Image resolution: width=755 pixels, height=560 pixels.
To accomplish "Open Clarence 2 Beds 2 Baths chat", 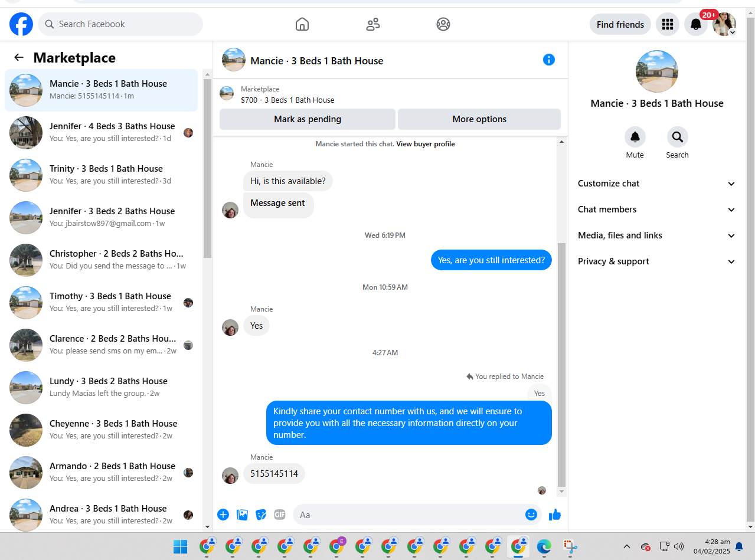I will tap(102, 345).
